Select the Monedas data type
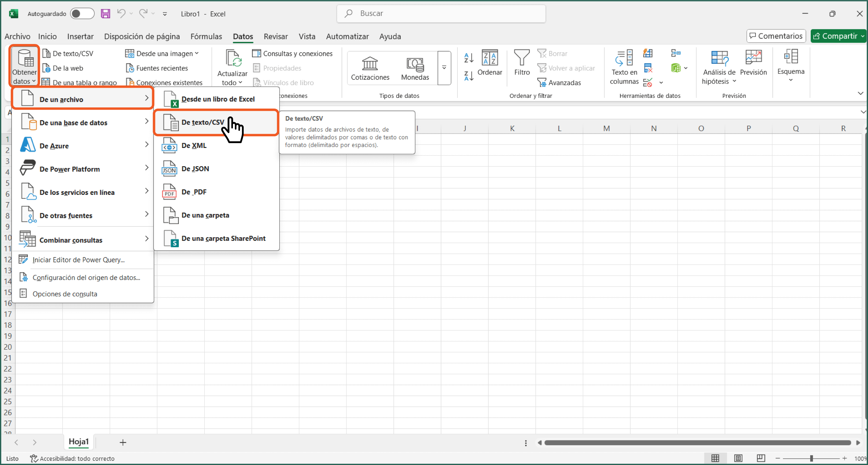This screenshot has width=868, height=465. coord(415,68)
